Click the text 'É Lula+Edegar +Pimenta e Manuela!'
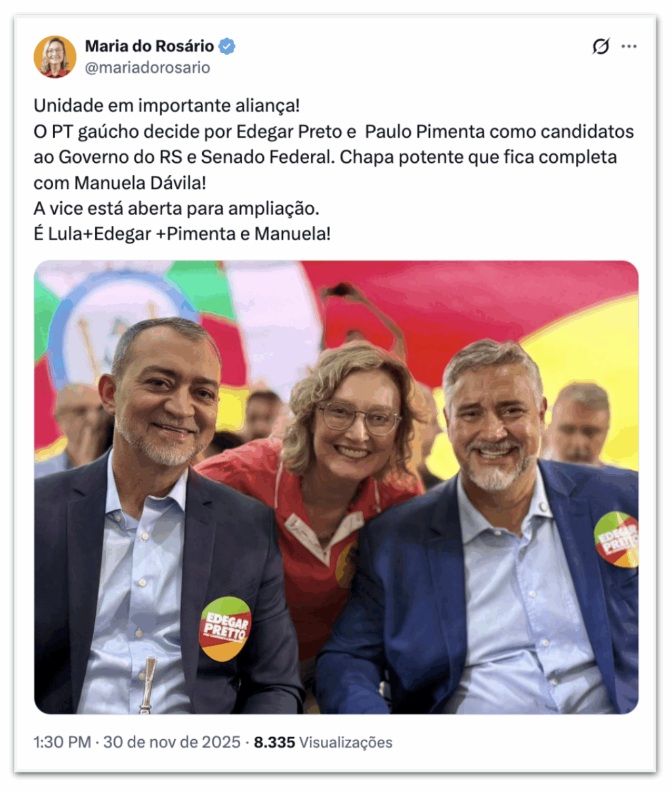672x791 pixels. click(182, 234)
